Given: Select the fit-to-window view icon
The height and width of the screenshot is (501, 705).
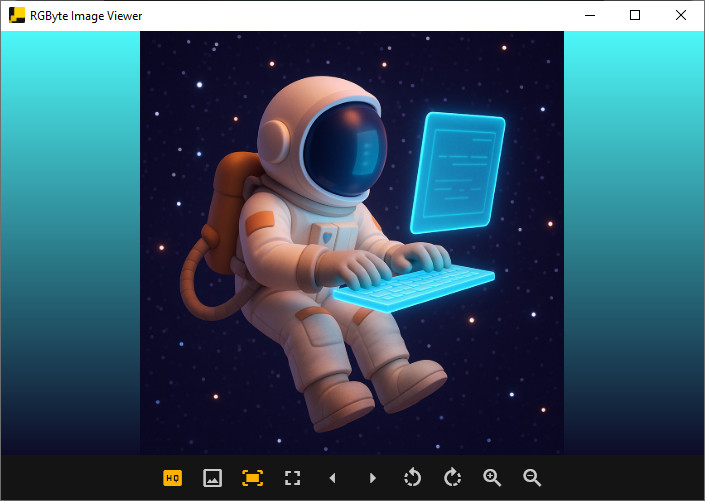Looking at the screenshot, I should (x=252, y=478).
